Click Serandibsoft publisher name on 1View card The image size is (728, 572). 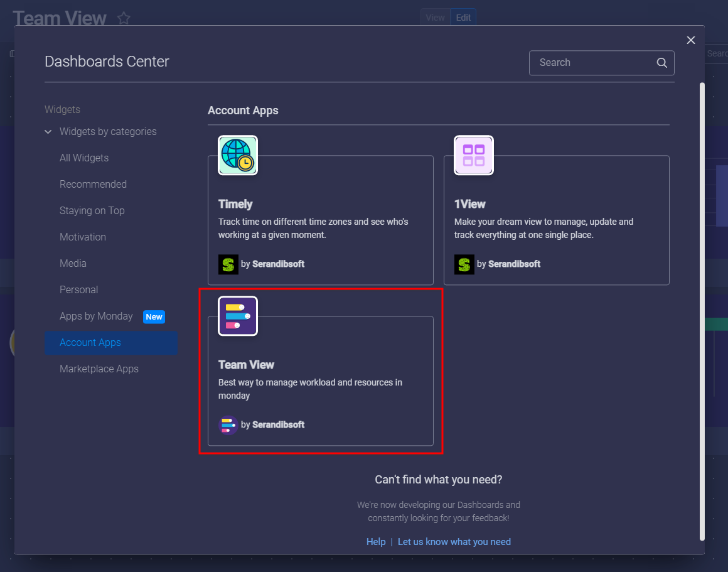pyautogui.click(x=515, y=264)
